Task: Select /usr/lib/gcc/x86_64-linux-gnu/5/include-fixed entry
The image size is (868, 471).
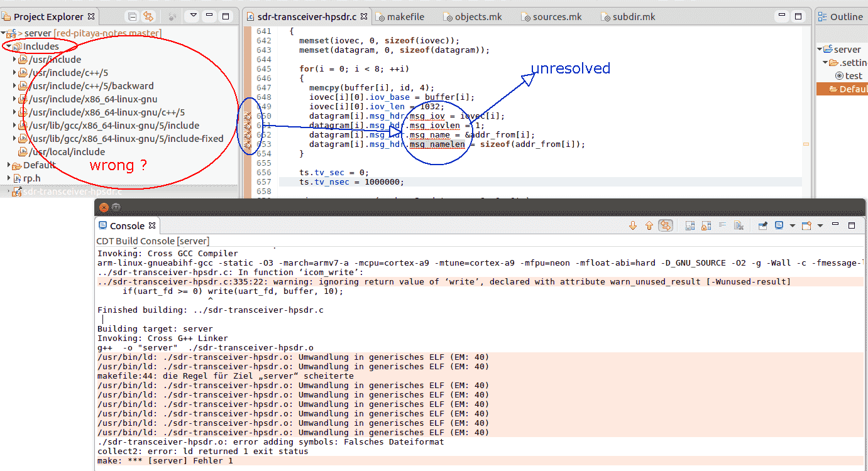Action: click(x=126, y=139)
